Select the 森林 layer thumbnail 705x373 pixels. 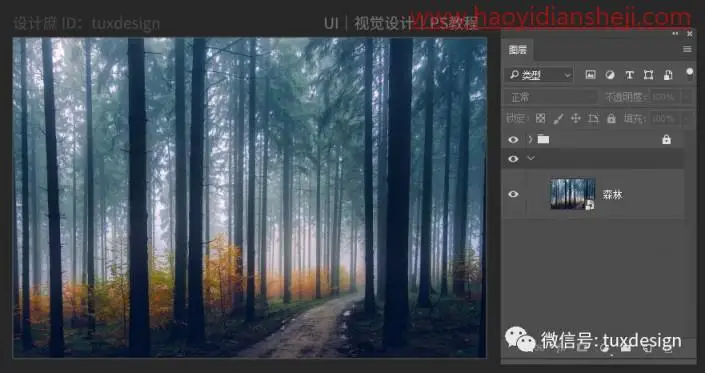[573, 194]
